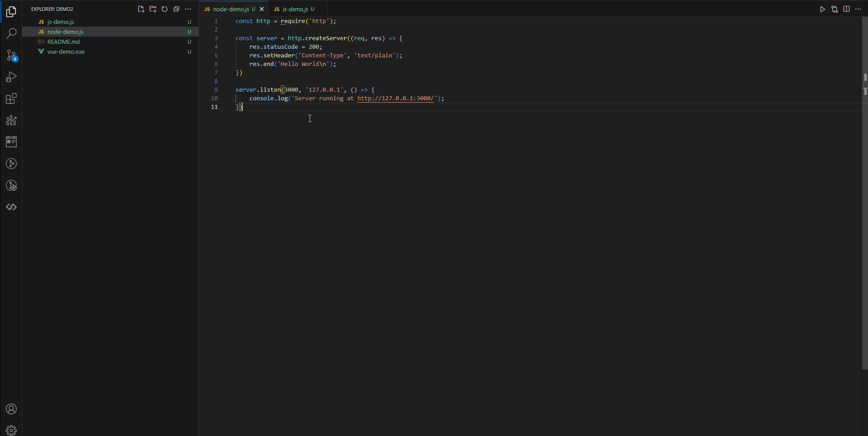Open the Git history search icon

11,185
